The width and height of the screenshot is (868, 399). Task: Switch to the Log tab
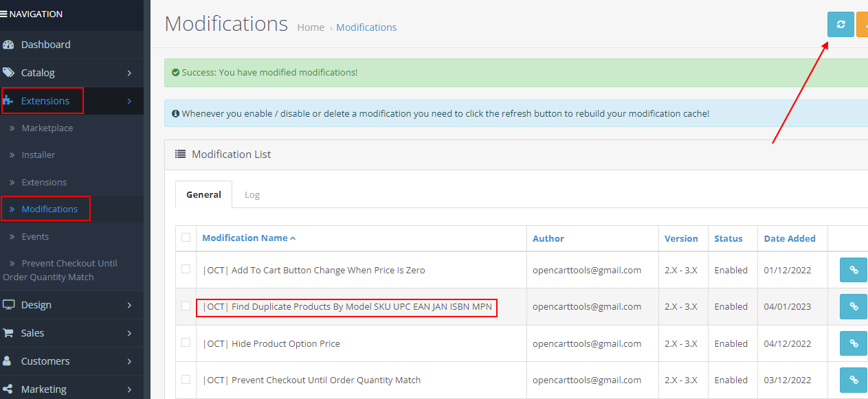click(252, 194)
